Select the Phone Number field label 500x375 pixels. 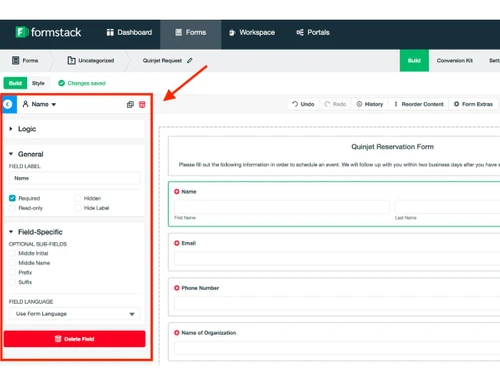tap(200, 288)
